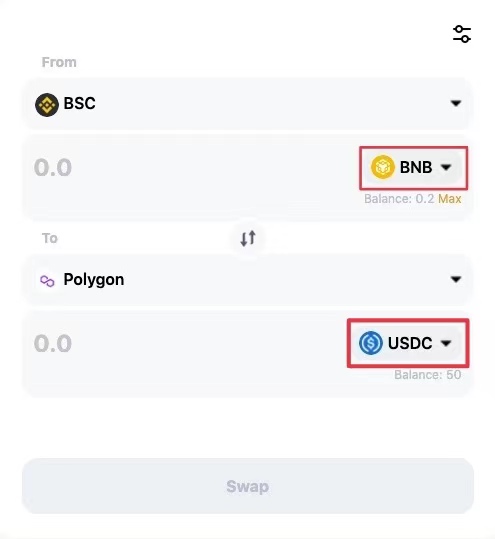Expand the BSC network dropdown arrow

[x=456, y=103]
